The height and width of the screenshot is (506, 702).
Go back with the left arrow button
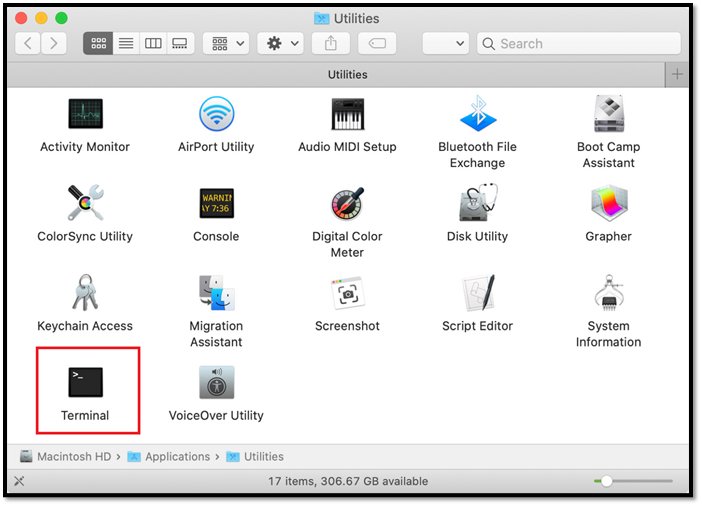[x=28, y=43]
